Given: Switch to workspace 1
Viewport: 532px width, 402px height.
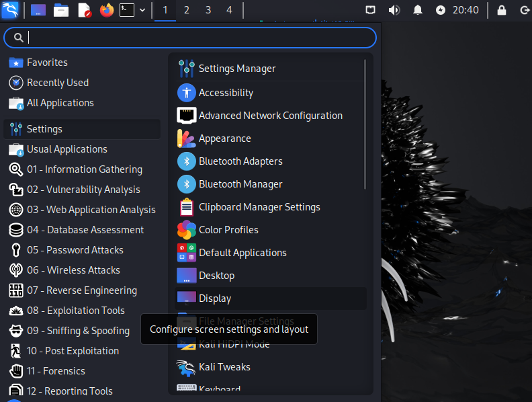Looking at the screenshot, I should tap(165, 10).
